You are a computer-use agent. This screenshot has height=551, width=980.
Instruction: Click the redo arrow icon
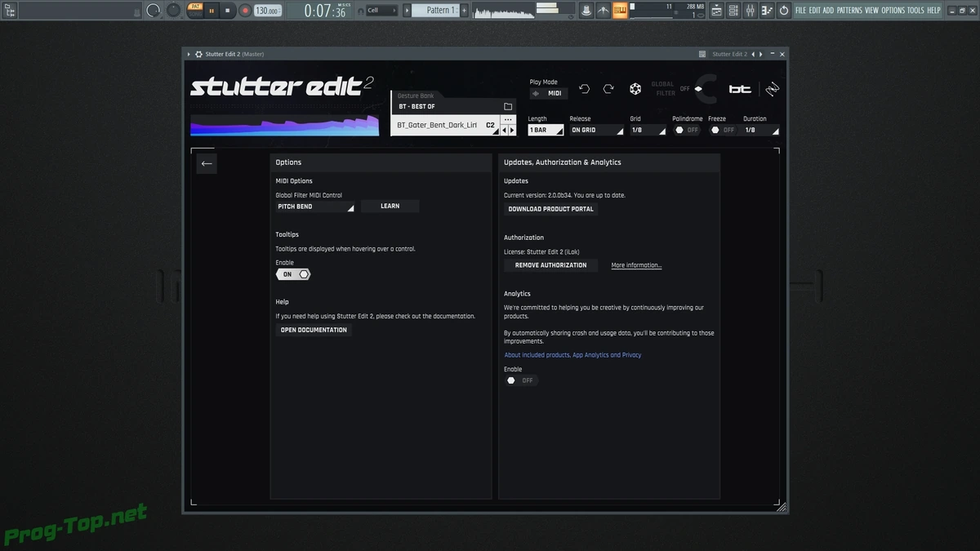tap(608, 88)
